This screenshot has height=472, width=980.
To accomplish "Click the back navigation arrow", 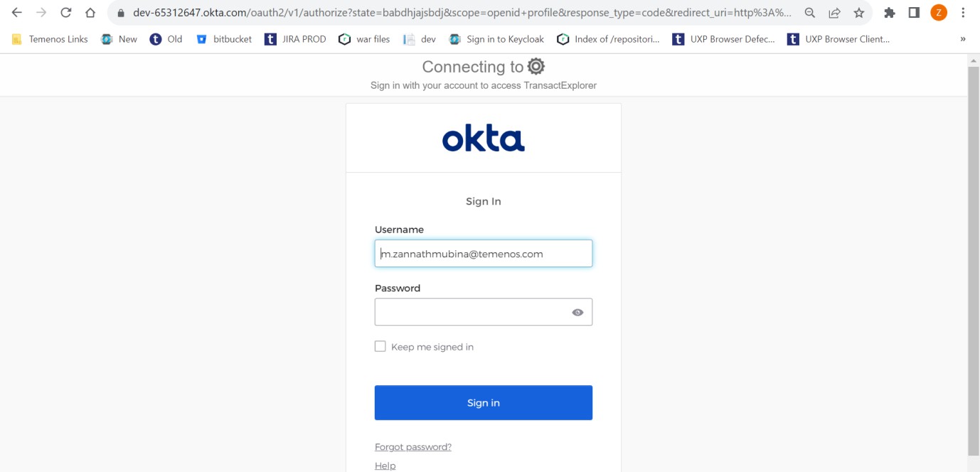I will 17,13.
